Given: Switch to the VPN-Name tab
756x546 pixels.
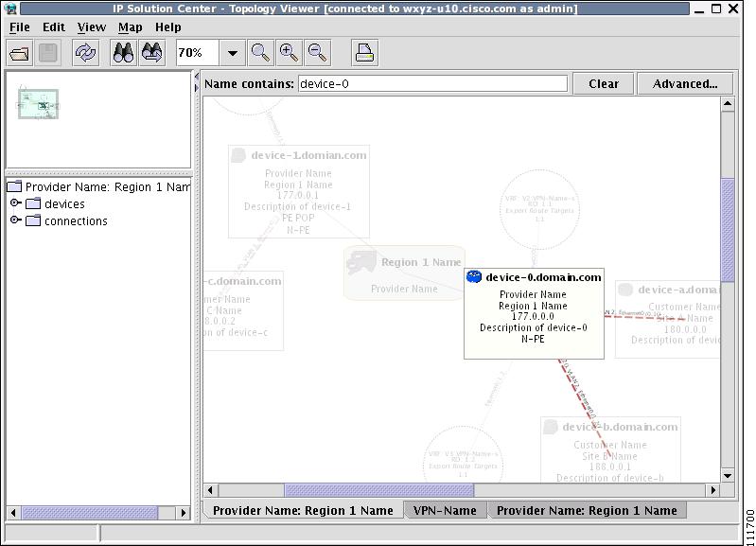Looking at the screenshot, I should coord(445,510).
